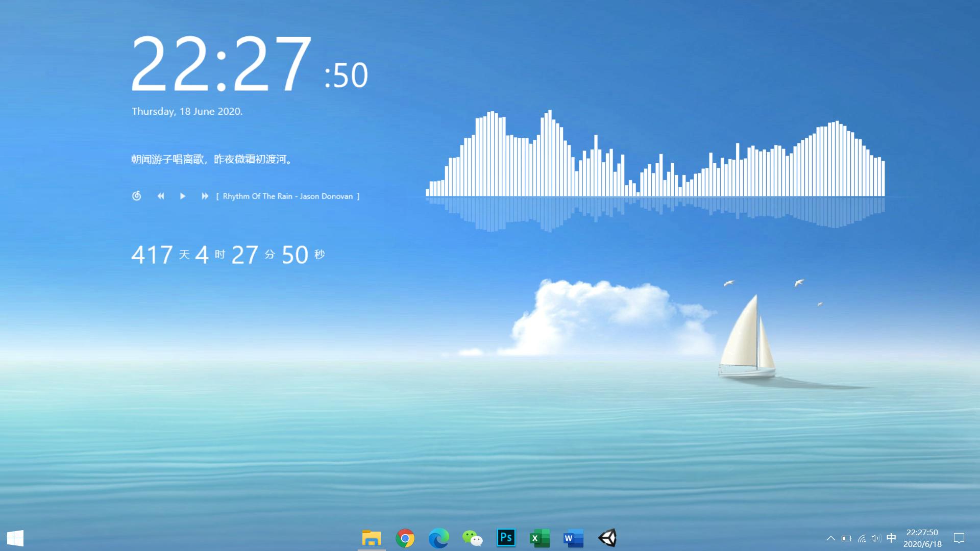Viewport: 980px width, 551px height.
Task: Open Excel from the taskbar
Action: 540,538
